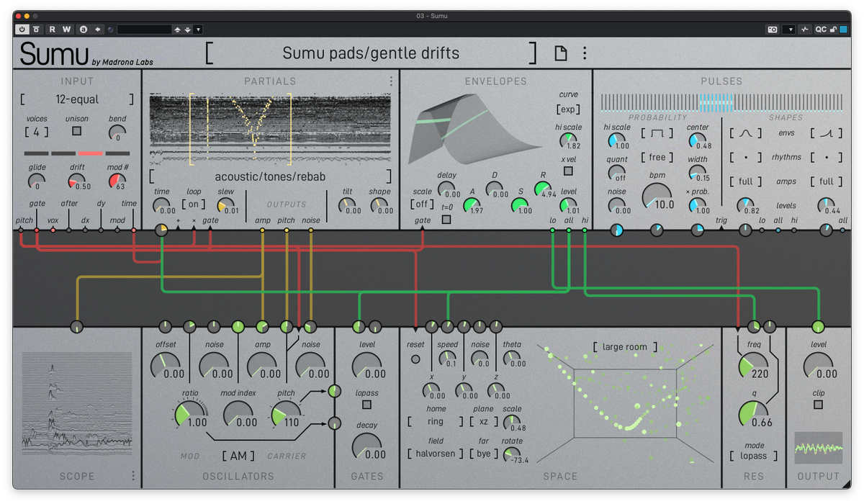The height and width of the screenshot is (504, 864).
Task: Click the waveform side-chain routing icon
Action: pyautogui.click(x=805, y=30)
